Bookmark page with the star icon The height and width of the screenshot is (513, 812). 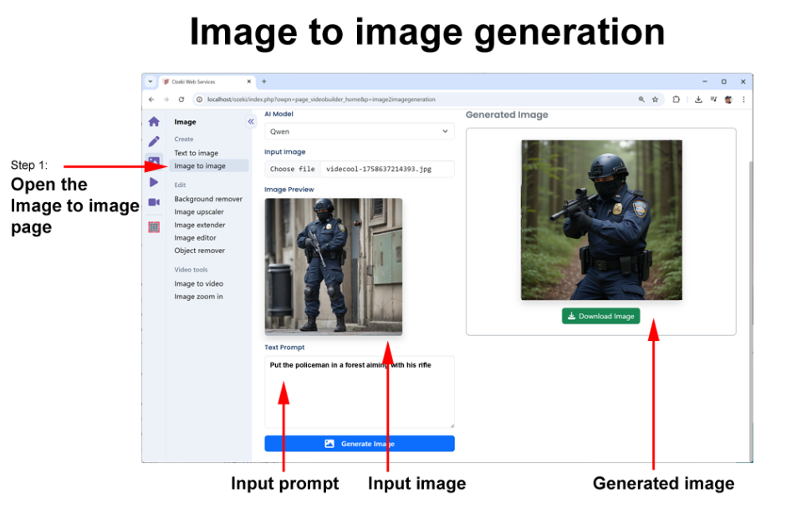(655, 99)
